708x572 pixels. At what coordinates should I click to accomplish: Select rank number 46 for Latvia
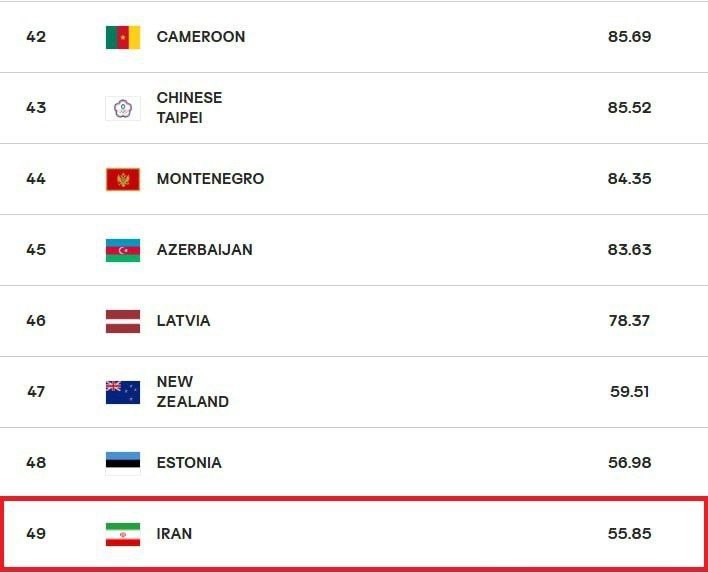(x=36, y=321)
